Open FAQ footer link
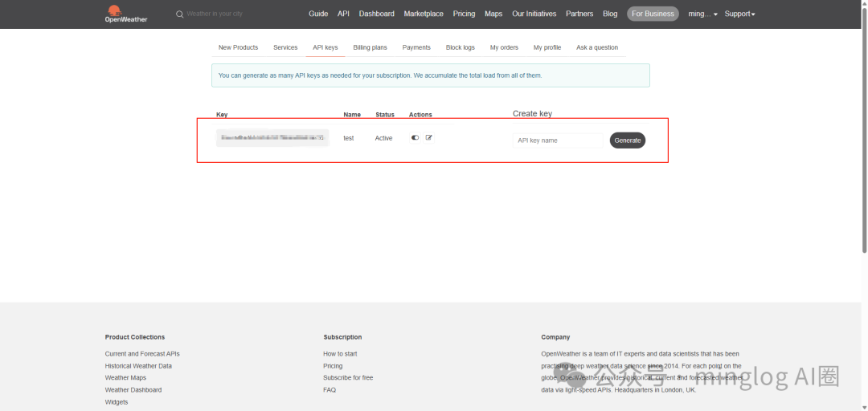This screenshot has width=868, height=411. (x=330, y=390)
